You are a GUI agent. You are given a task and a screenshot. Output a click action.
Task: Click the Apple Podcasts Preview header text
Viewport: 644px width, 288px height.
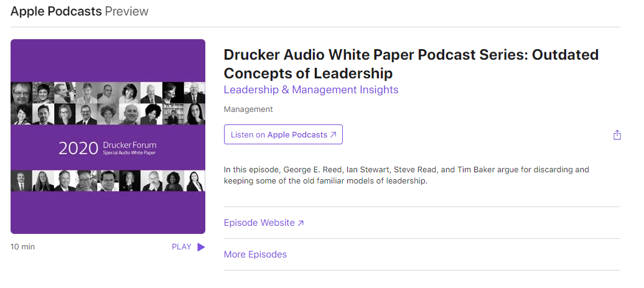pyautogui.click(x=79, y=11)
